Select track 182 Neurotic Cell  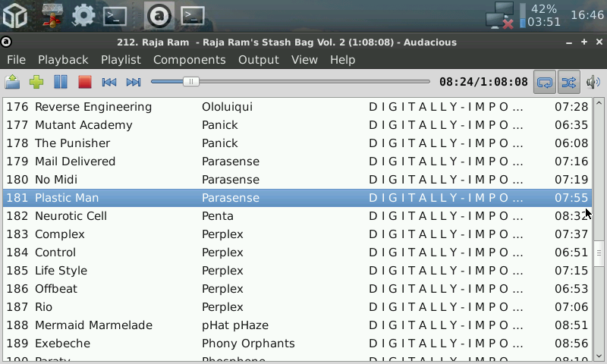click(297, 216)
